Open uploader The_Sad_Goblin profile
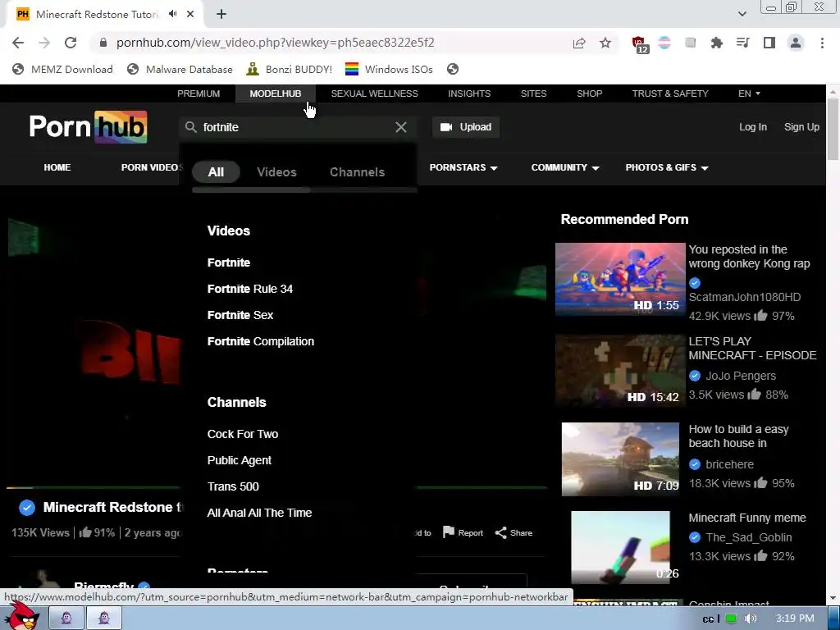This screenshot has height=630, width=840. (748, 537)
